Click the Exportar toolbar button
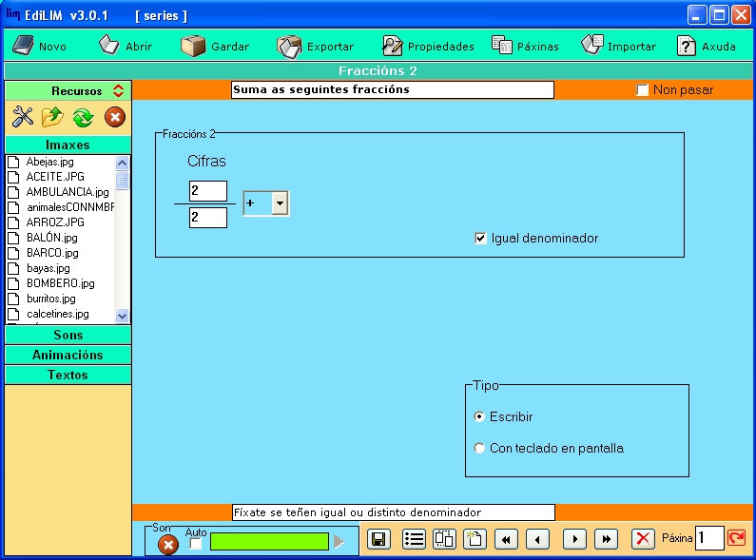Screen dimensions: 756x560 pos(316,46)
